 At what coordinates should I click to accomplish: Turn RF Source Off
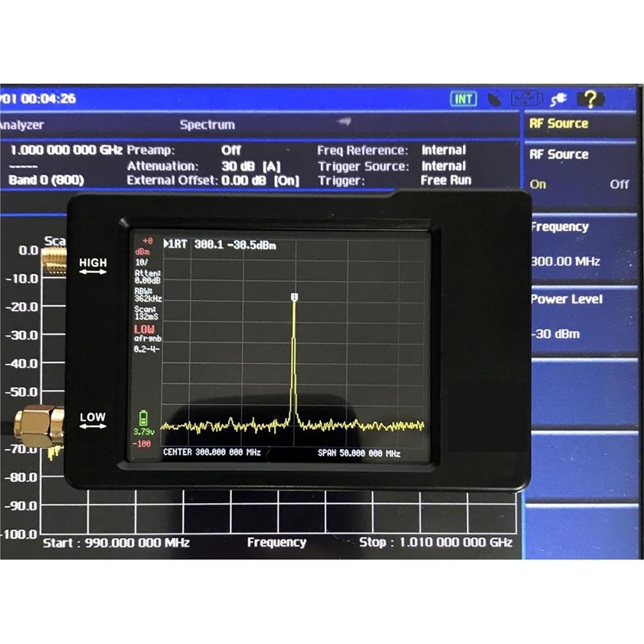[619, 184]
